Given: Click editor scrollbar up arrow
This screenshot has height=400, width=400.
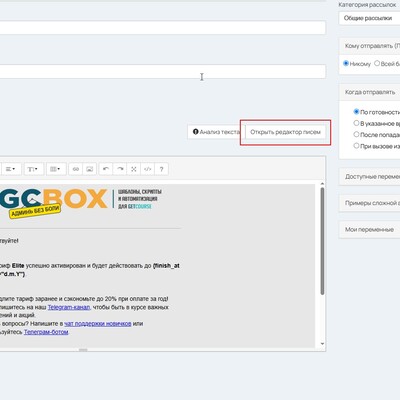Looking at the screenshot, I should click(x=322, y=184).
